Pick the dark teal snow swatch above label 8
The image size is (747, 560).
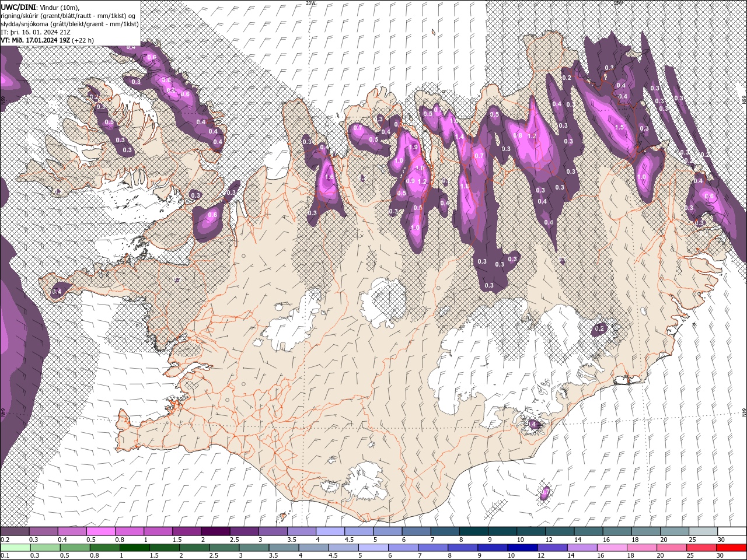474,531
